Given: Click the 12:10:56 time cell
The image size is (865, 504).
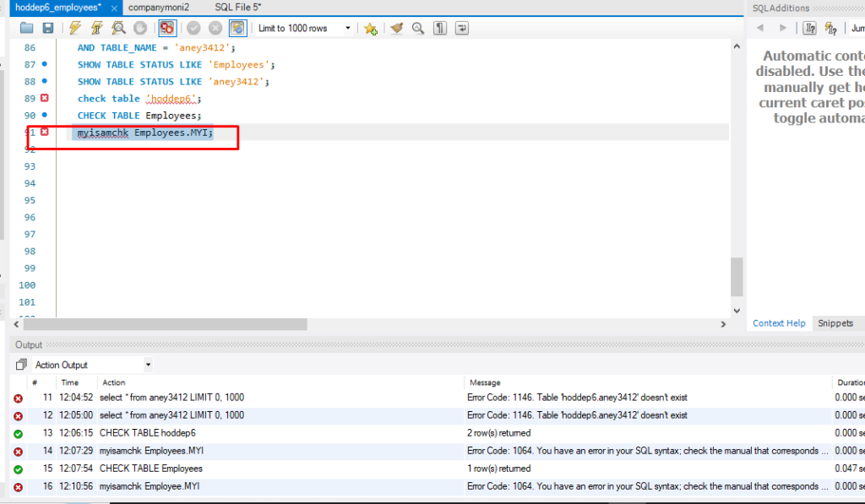Looking at the screenshot, I should tap(76, 486).
